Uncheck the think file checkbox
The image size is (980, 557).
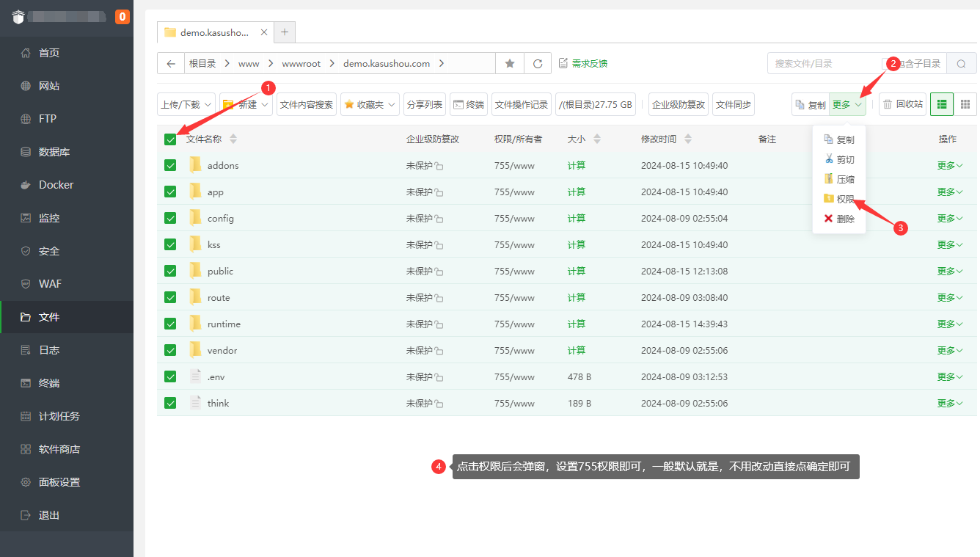[x=170, y=404]
